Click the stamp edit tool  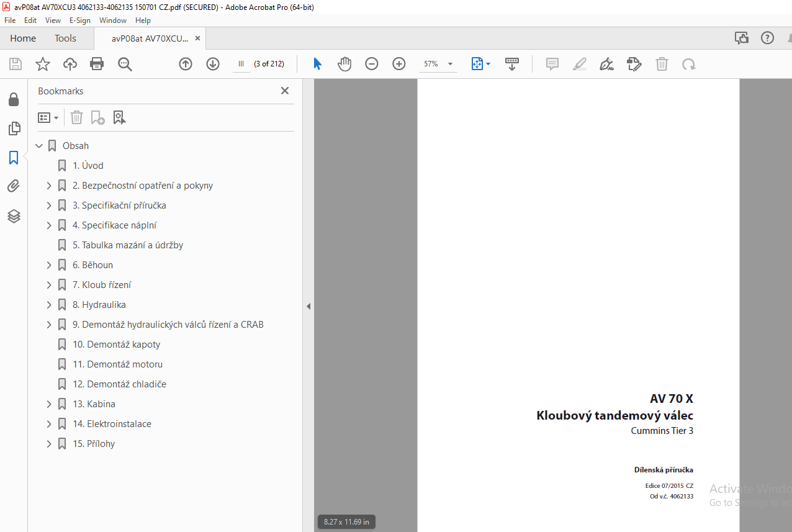click(x=634, y=64)
